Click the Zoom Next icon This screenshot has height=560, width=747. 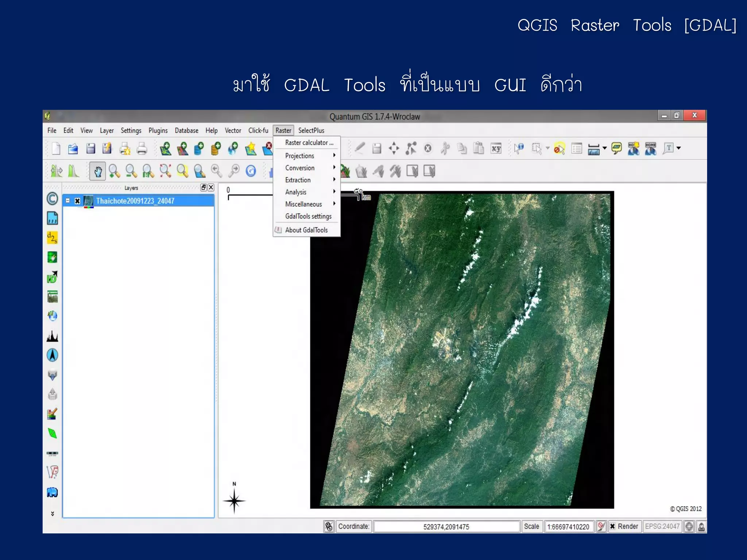point(234,171)
